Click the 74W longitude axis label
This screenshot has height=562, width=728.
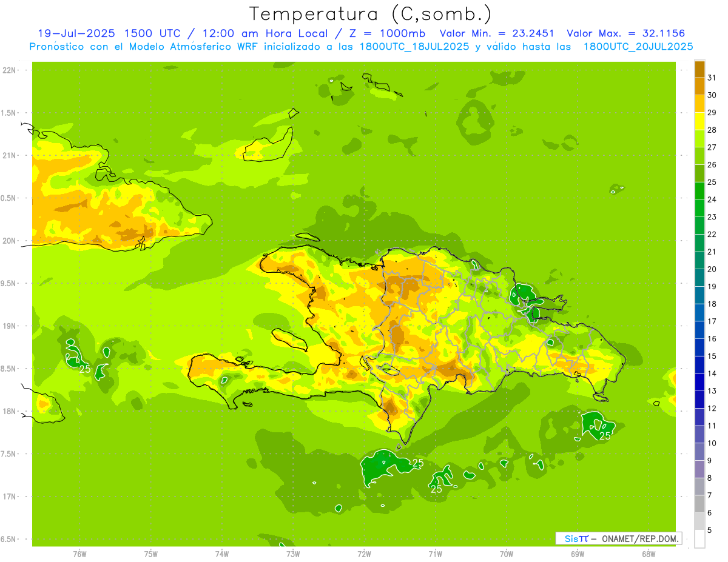(222, 554)
